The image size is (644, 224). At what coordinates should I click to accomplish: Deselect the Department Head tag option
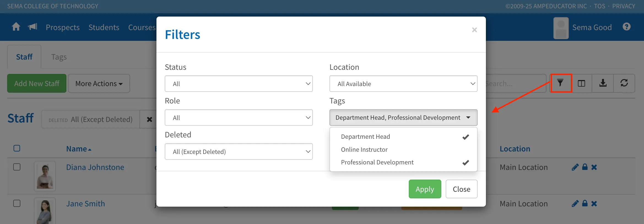(403, 137)
